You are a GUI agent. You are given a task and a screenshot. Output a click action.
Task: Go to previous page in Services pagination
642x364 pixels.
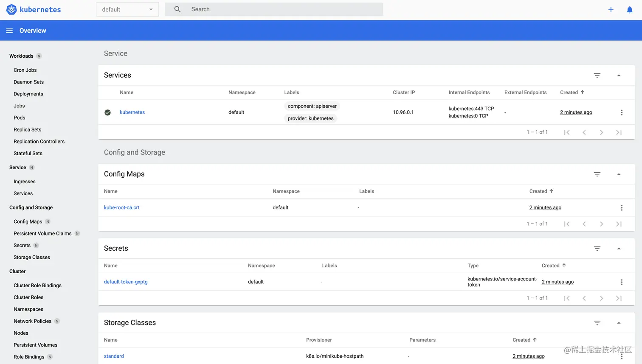coord(584,132)
